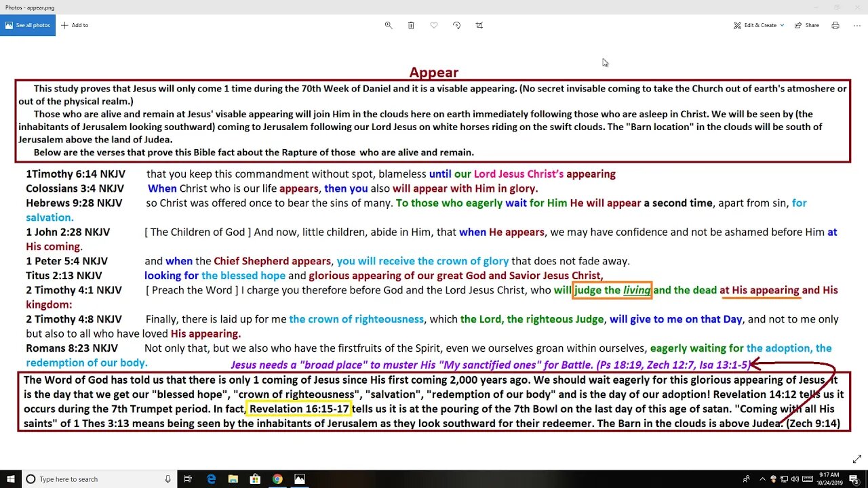Click the volume speaker icon
The image size is (868, 488).
pyautogui.click(x=796, y=479)
